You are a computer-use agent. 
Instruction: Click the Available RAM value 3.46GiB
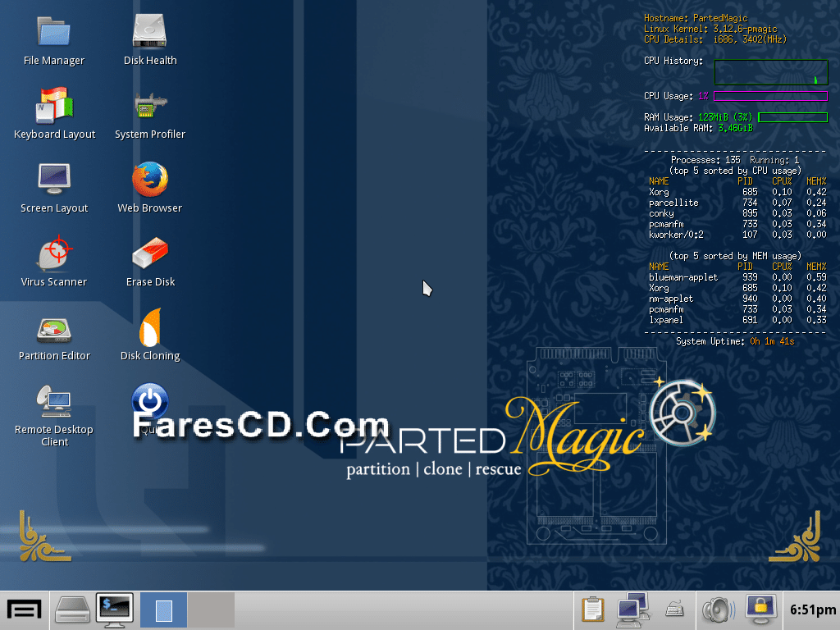(x=736, y=128)
